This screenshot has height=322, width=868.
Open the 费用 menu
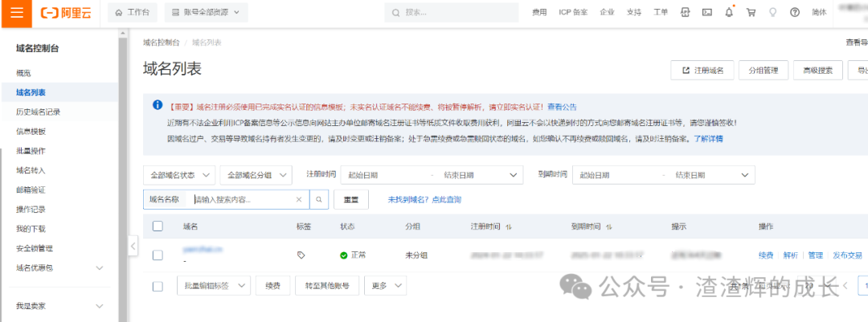(x=539, y=12)
